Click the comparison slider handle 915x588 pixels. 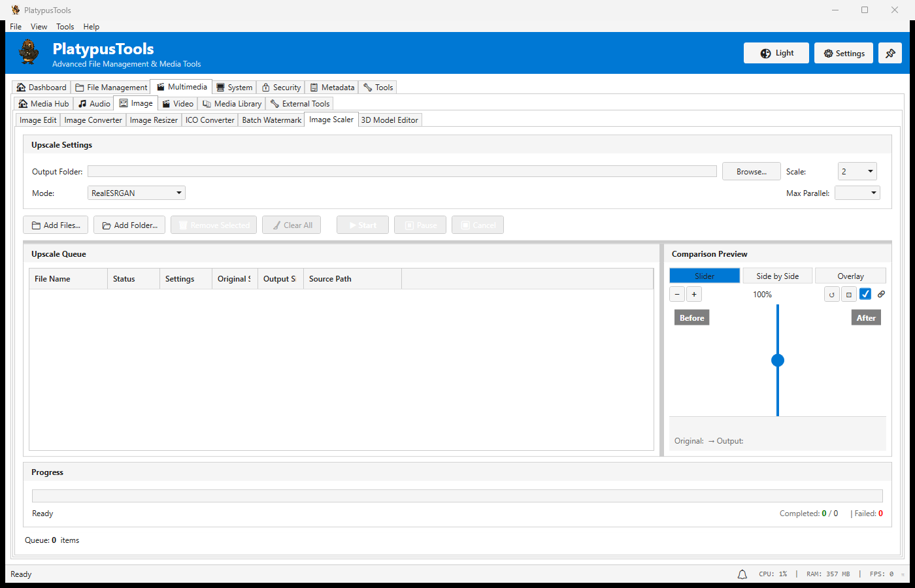pyautogui.click(x=778, y=360)
